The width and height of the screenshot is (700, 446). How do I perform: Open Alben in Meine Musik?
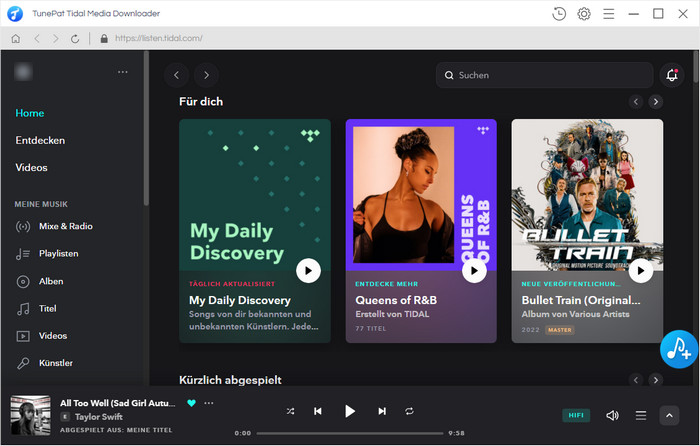(x=40, y=281)
